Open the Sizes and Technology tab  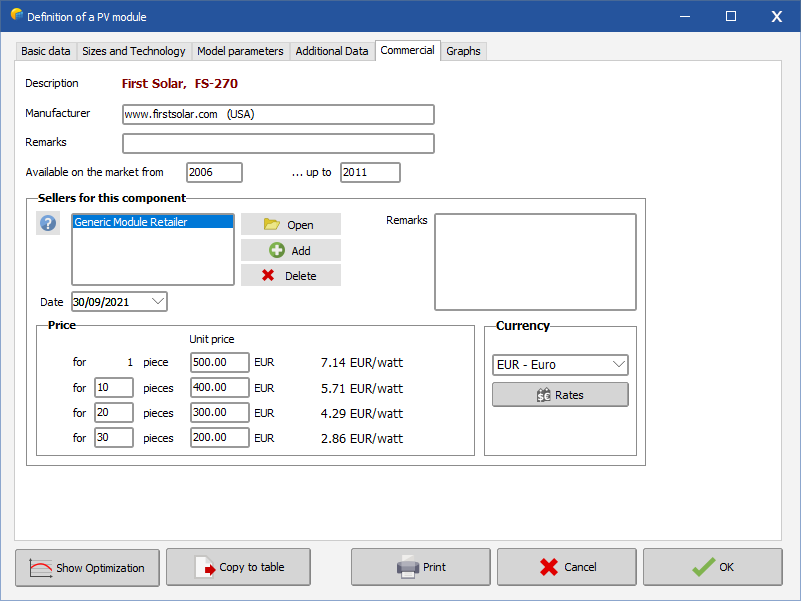(x=134, y=51)
